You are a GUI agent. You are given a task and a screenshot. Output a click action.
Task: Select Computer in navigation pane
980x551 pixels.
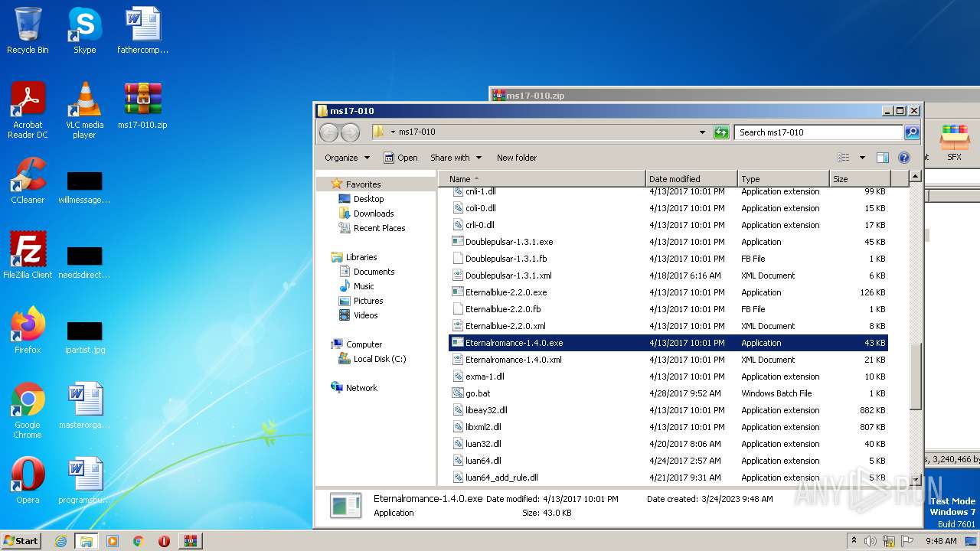coord(364,344)
